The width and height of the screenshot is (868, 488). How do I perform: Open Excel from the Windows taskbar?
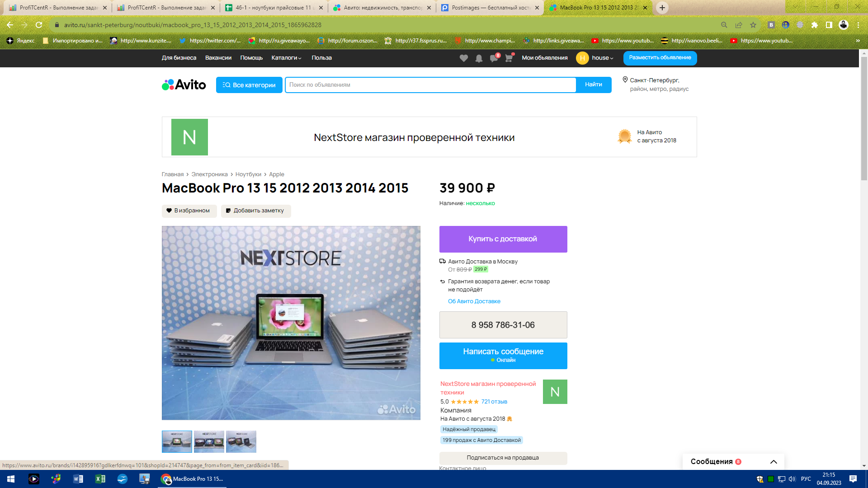pos(100,479)
